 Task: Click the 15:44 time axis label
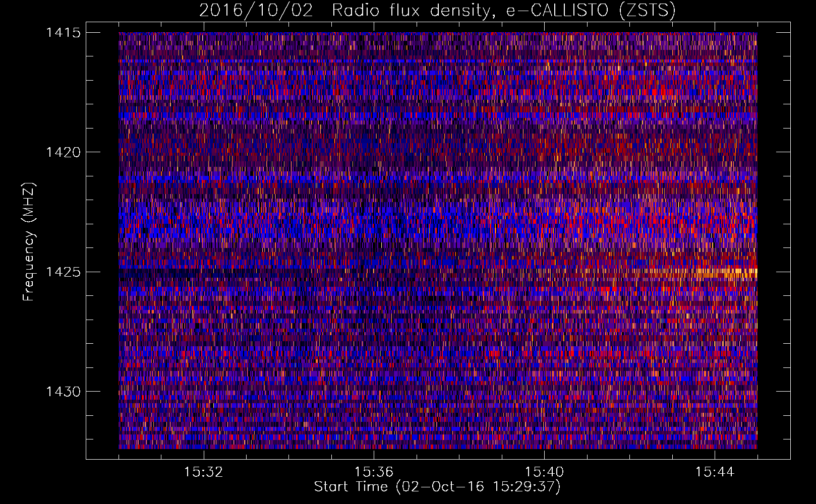pos(715,472)
